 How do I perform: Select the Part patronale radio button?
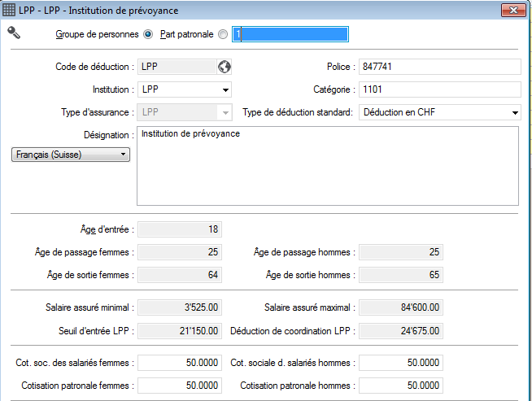(223, 34)
